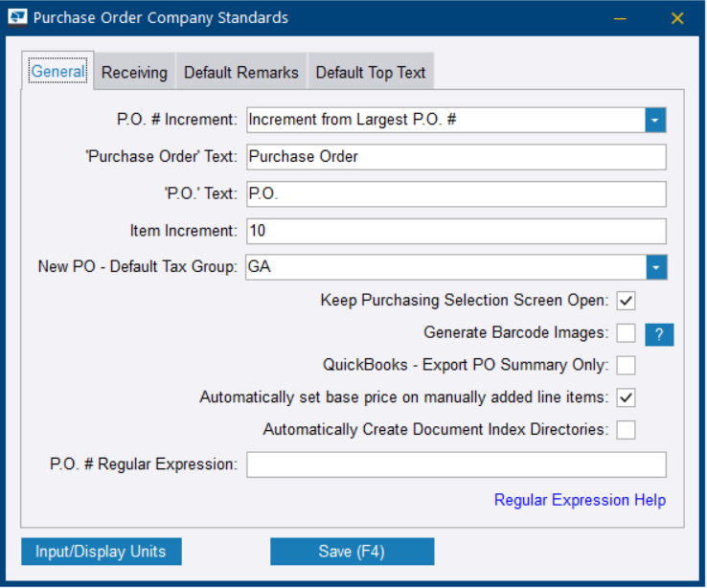
Task: Click 'QuickBooks - Export PO Summary Only:' label
Action: tap(466, 365)
